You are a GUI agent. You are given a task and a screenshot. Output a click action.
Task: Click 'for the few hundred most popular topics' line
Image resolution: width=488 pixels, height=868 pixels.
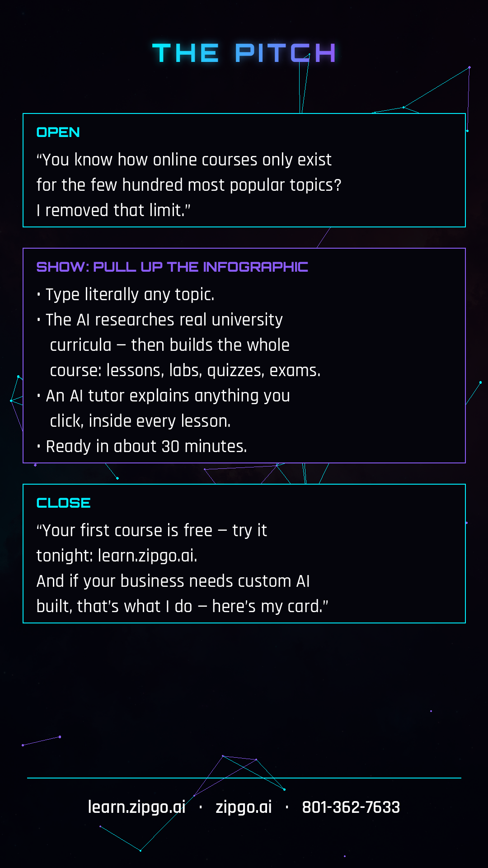[189, 185]
